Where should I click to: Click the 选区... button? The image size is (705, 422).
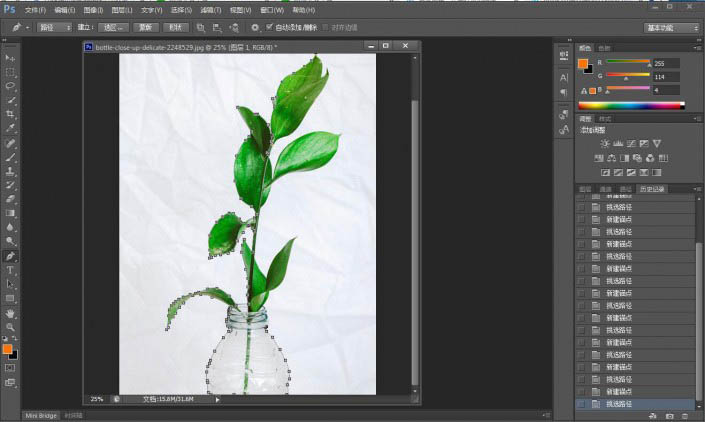pyautogui.click(x=115, y=28)
